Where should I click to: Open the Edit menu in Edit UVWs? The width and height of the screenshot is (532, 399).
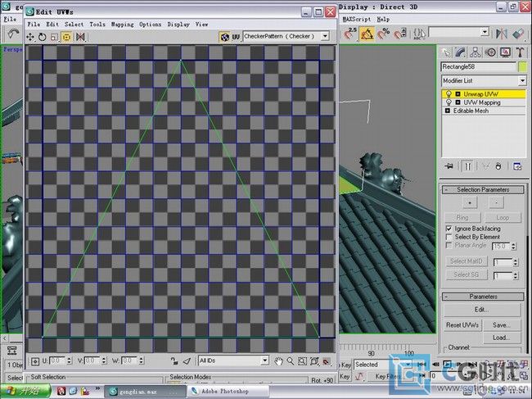[x=52, y=24]
